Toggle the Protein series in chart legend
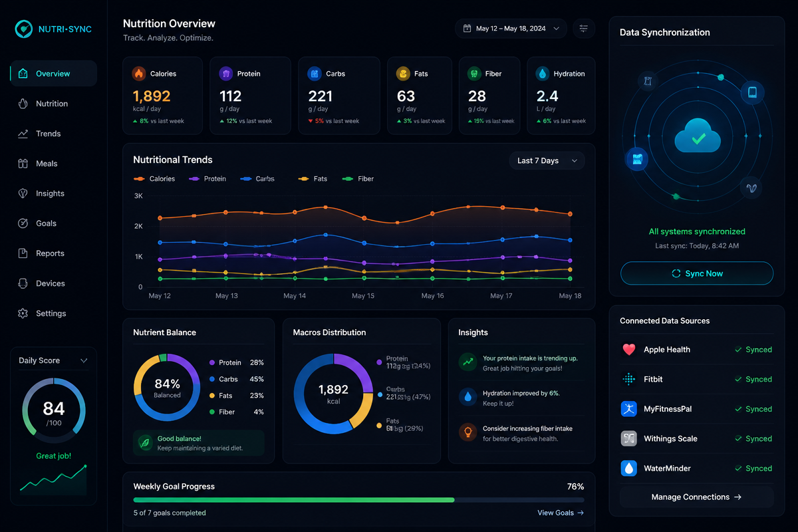798x532 pixels. pos(207,179)
